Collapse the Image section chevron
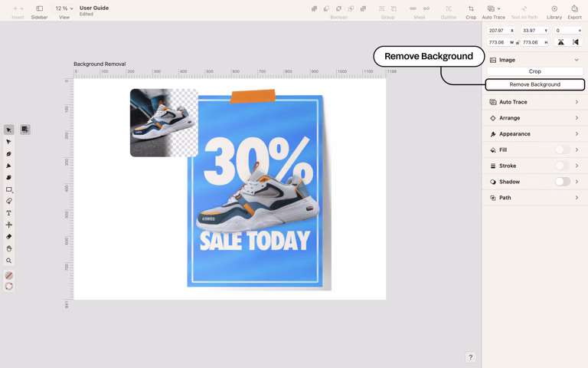 (577, 60)
